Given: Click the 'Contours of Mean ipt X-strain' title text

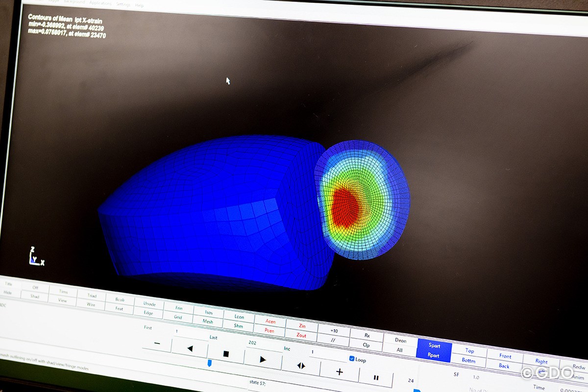Looking at the screenshot, I should pyautogui.click(x=65, y=19).
